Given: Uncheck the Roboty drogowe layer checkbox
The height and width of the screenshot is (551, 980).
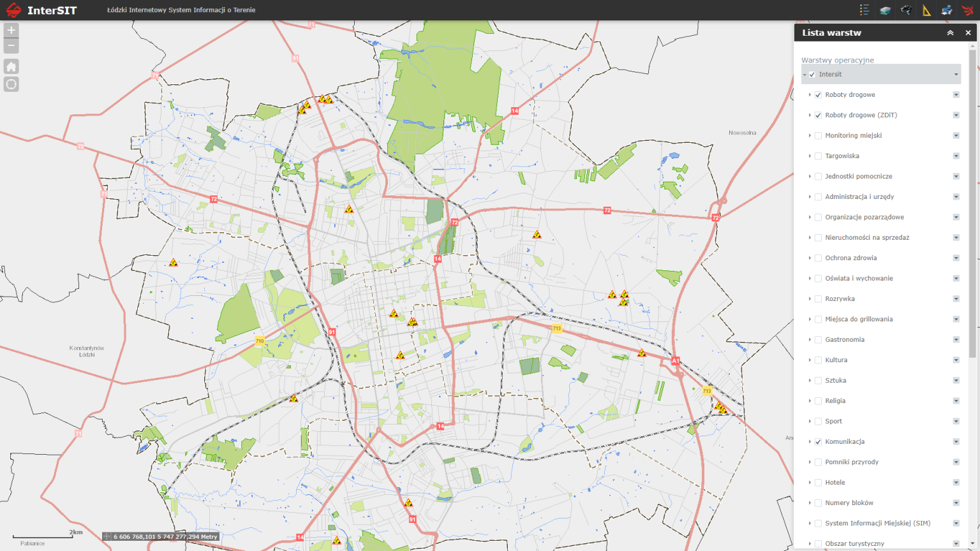Looking at the screenshot, I should click(818, 95).
